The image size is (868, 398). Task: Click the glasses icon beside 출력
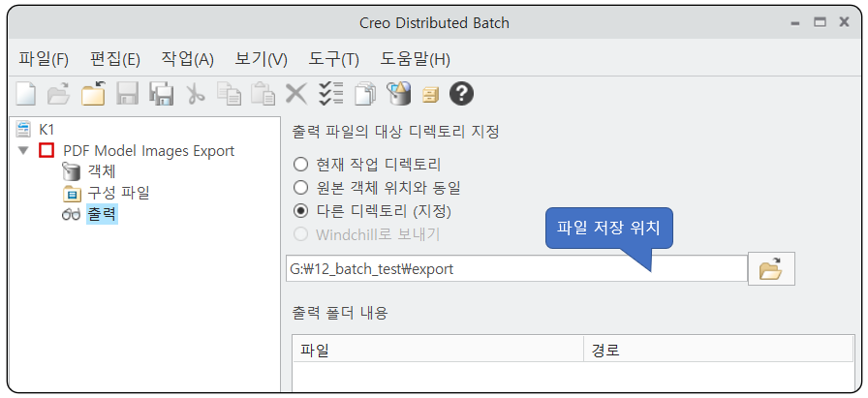[72, 215]
